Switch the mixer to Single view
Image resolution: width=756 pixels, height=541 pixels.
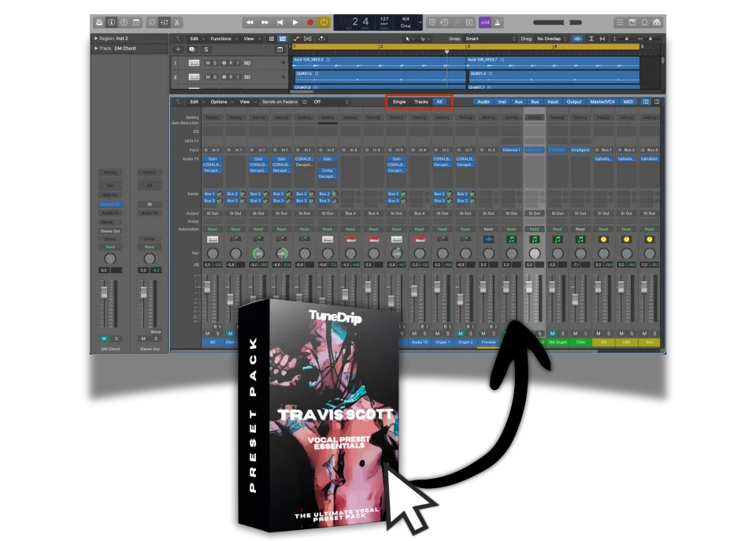coord(399,102)
